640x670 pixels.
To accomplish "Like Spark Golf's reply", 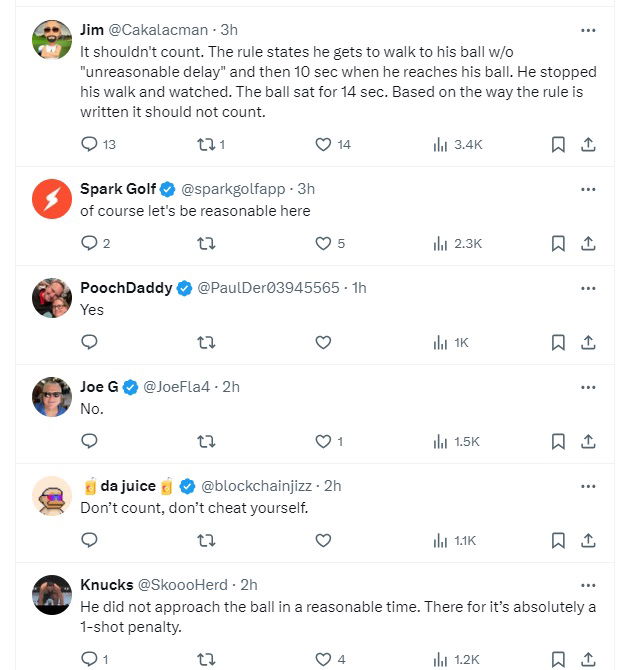I will tap(323, 243).
